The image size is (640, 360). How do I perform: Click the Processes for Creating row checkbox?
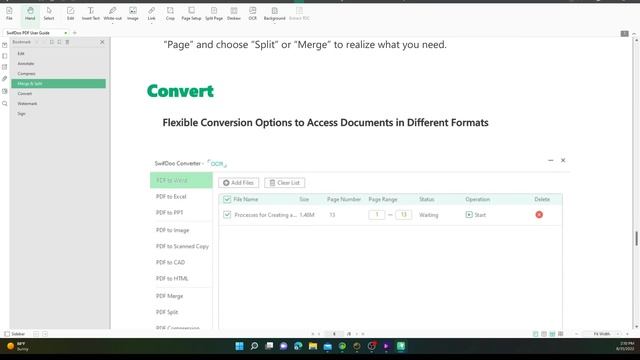coord(227,215)
